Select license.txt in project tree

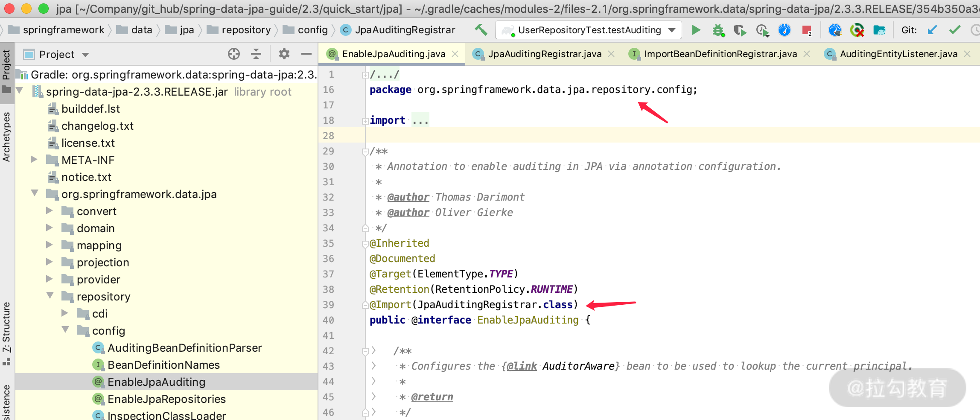(88, 143)
